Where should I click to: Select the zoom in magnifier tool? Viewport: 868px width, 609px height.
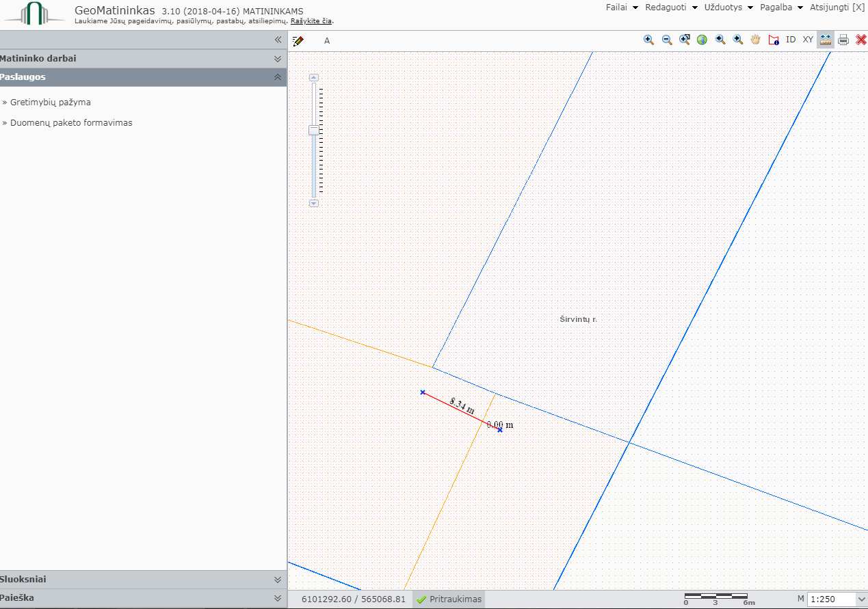pos(648,40)
